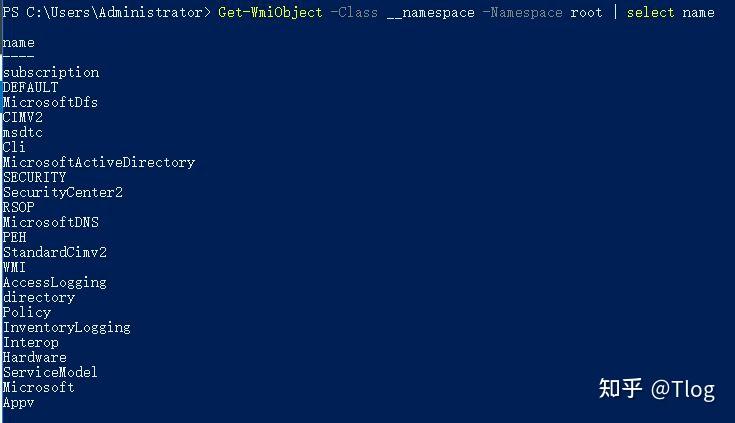Select the CIMV2 namespace entry
The width and height of the screenshot is (735, 423).
[23, 117]
